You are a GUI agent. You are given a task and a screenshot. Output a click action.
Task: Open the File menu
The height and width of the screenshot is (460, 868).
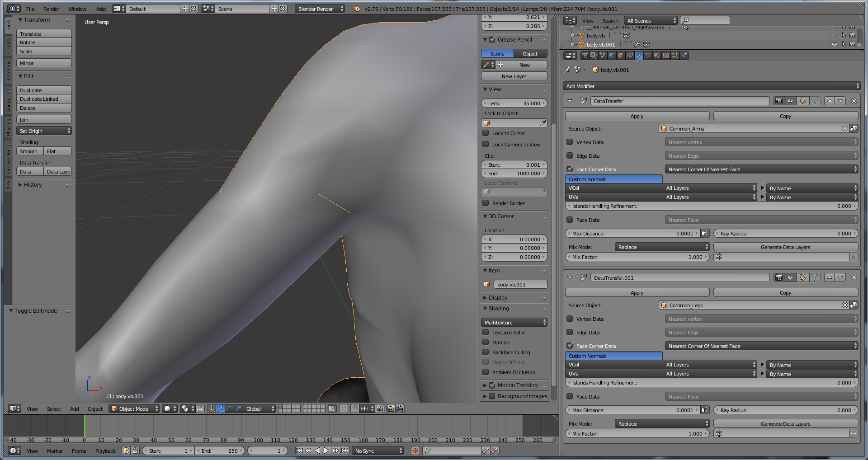point(30,9)
